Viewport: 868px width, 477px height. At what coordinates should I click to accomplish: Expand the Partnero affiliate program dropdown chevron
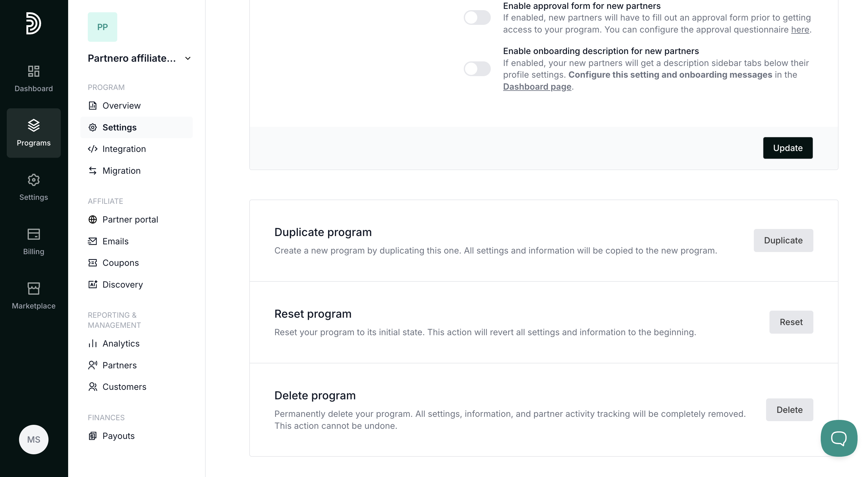pos(188,58)
